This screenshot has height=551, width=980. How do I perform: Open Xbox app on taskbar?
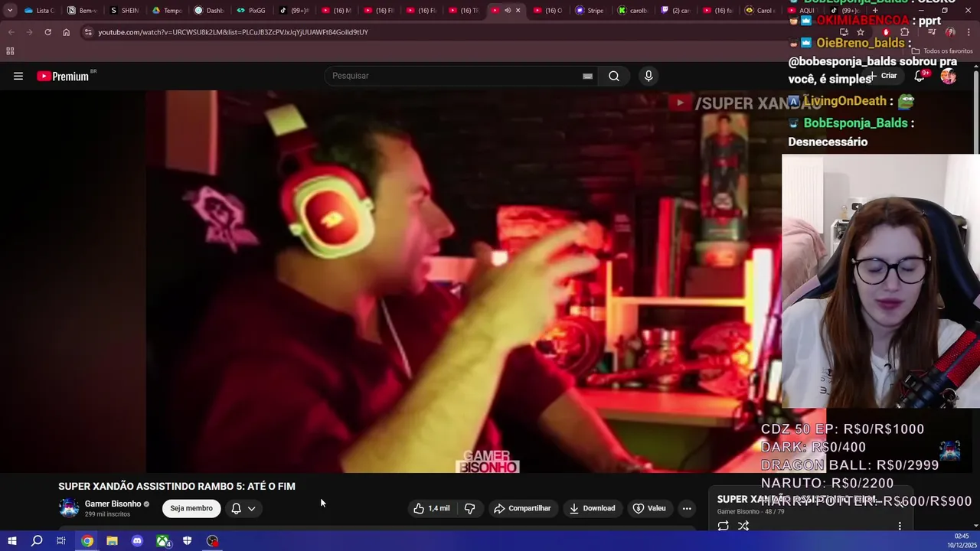tap(163, 541)
